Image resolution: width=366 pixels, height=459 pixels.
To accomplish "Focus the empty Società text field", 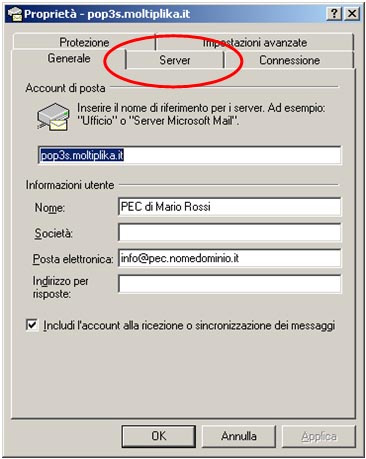I will [230, 232].
